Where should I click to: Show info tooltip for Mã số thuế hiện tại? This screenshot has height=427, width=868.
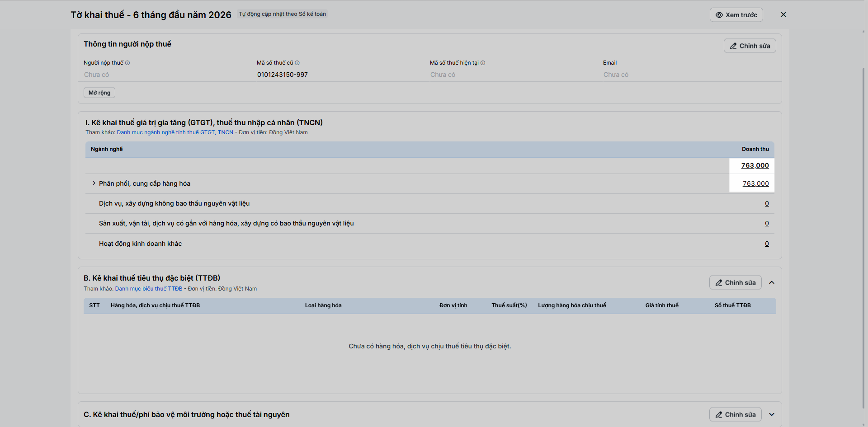[483, 63]
